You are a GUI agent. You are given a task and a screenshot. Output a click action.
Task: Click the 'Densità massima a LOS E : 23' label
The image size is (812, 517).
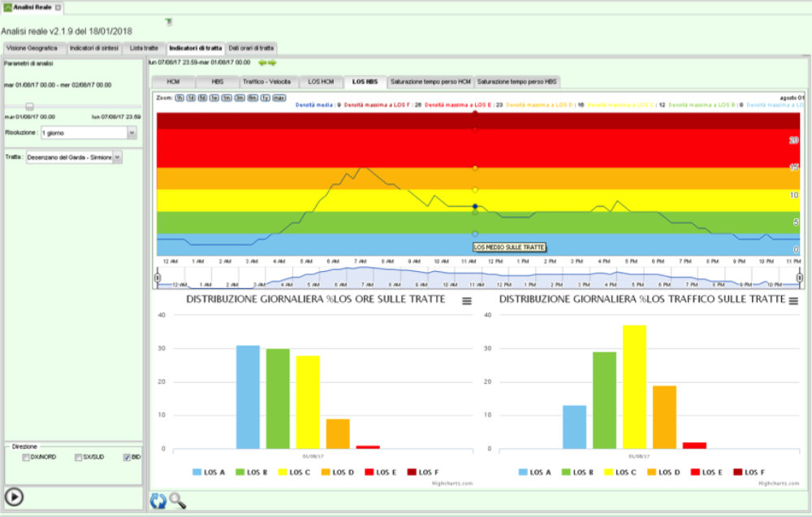(x=464, y=105)
